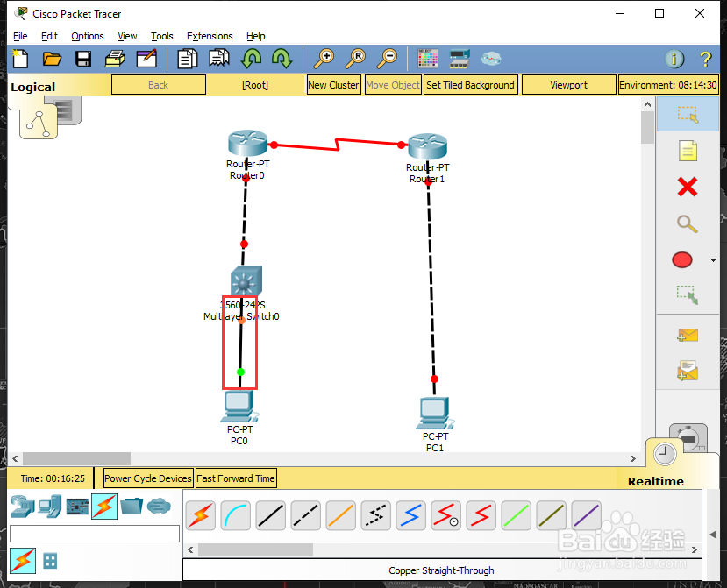Viewport: 727px width, 588px height.
Task: Activate the Select tool
Action: point(688,114)
